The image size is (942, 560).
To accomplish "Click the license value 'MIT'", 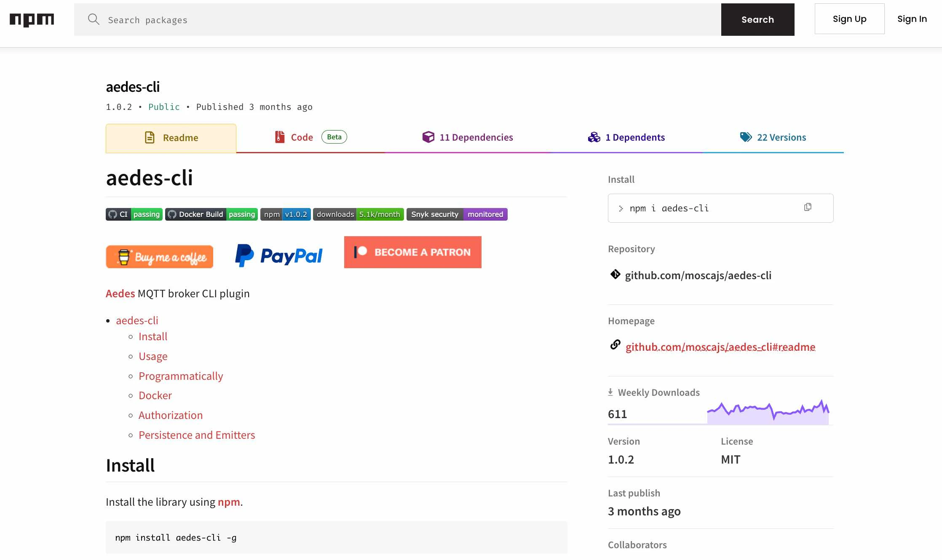I will click(731, 459).
